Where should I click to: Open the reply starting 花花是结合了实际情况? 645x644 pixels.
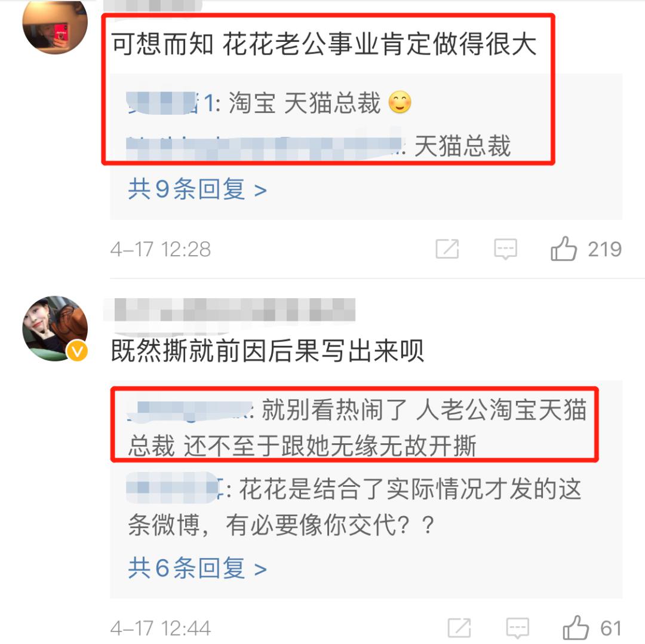pyautogui.click(x=355, y=507)
